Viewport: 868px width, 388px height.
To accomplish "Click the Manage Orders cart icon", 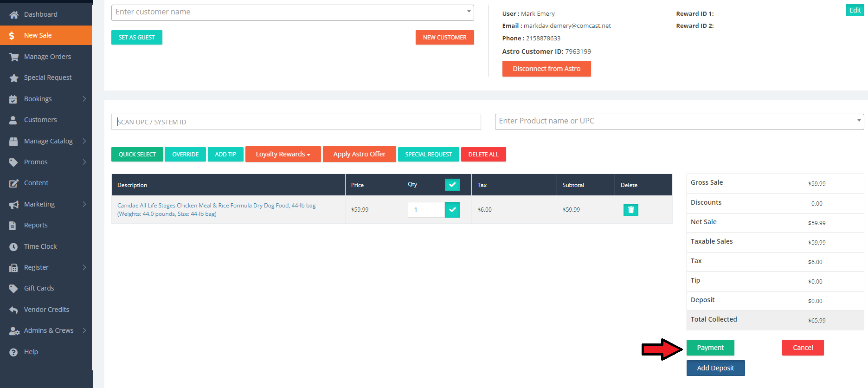I will point(14,57).
